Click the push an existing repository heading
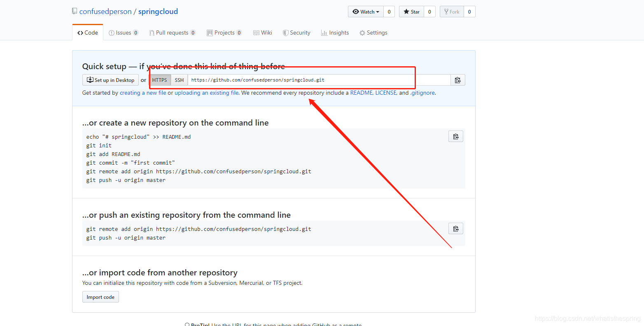Image resolution: width=644 pixels, height=326 pixels. pyautogui.click(x=187, y=215)
